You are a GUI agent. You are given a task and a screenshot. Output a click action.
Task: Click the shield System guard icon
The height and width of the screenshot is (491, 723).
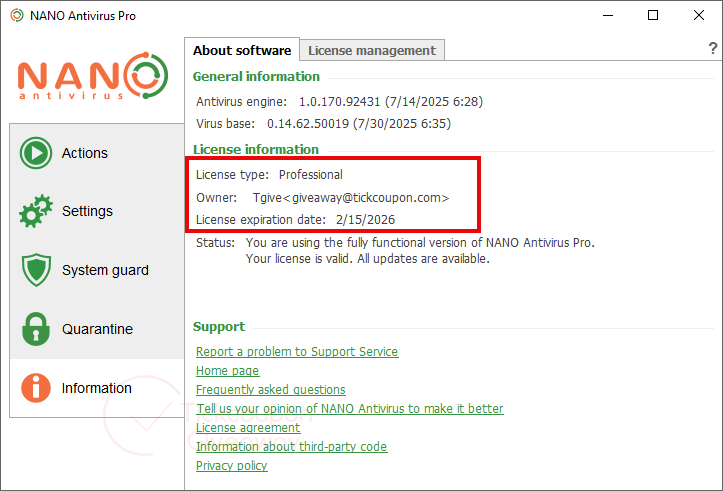point(36,270)
